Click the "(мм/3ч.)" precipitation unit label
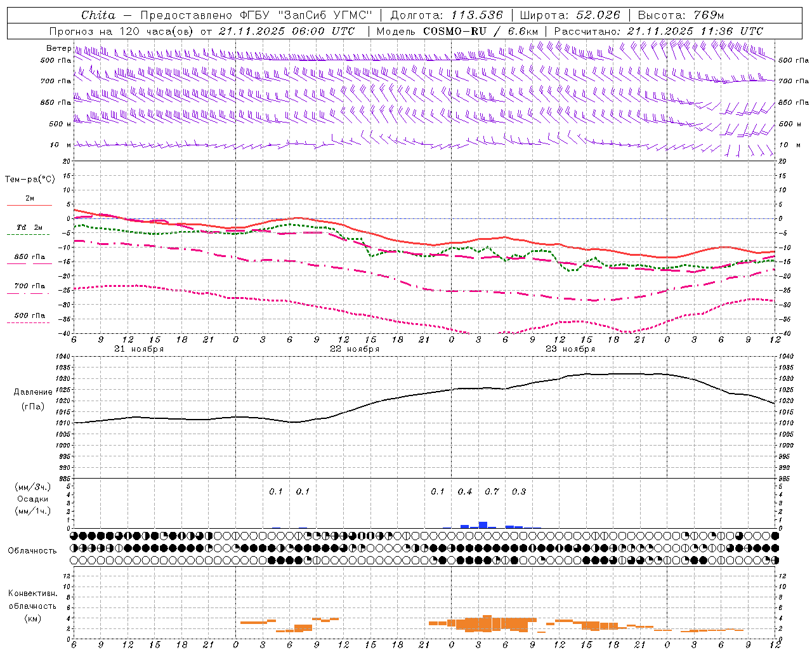Image resolution: width=812 pixels, height=650 pixels. (33, 487)
